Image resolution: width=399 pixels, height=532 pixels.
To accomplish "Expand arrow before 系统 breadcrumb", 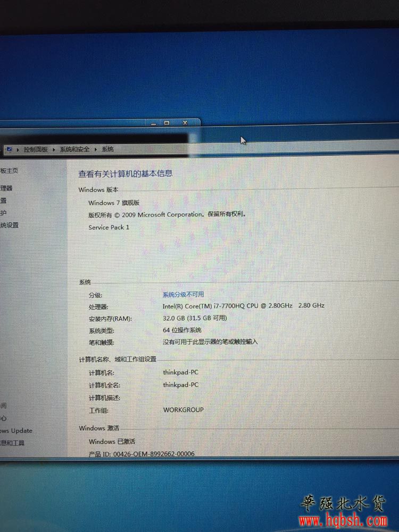I will tap(96, 149).
